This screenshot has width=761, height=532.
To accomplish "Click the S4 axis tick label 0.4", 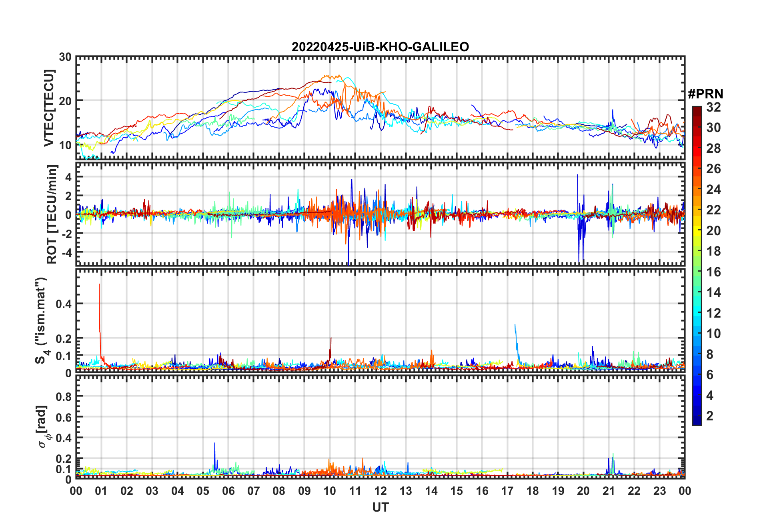I will [x=64, y=304].
